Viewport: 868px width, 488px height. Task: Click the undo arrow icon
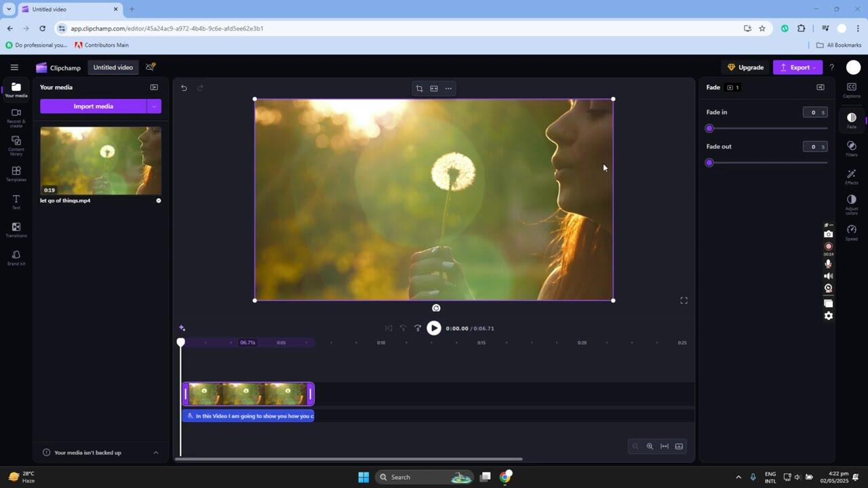184,88
